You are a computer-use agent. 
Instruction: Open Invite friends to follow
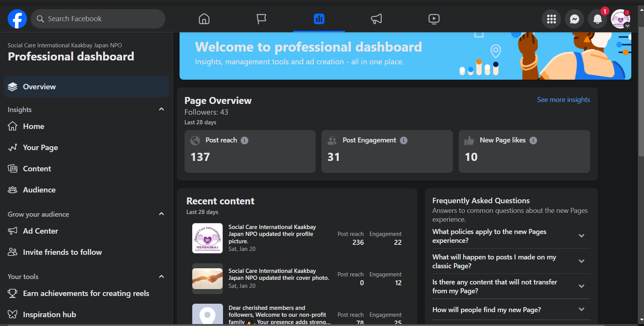point(87,252)
